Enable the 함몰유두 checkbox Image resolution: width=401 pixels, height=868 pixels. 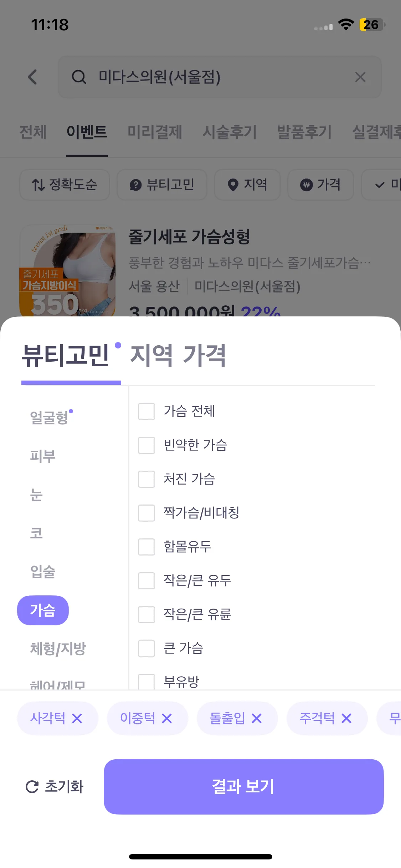pos(146,547)
